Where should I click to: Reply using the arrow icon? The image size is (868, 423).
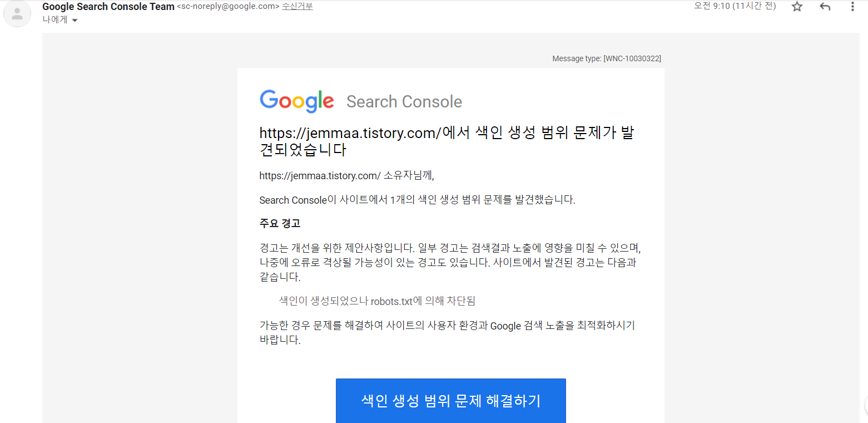825,7
